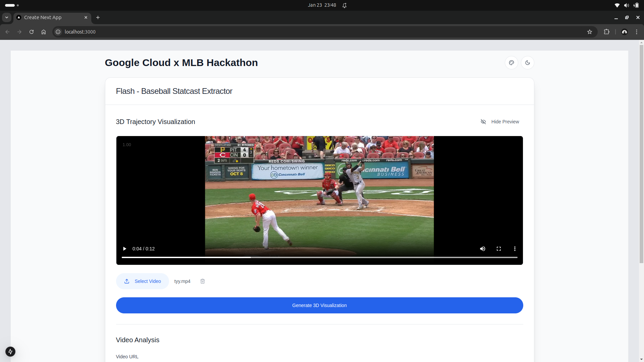This screenshot has height=362, width=644.
Task: Reload the localhost page
Action: [32, 32]
